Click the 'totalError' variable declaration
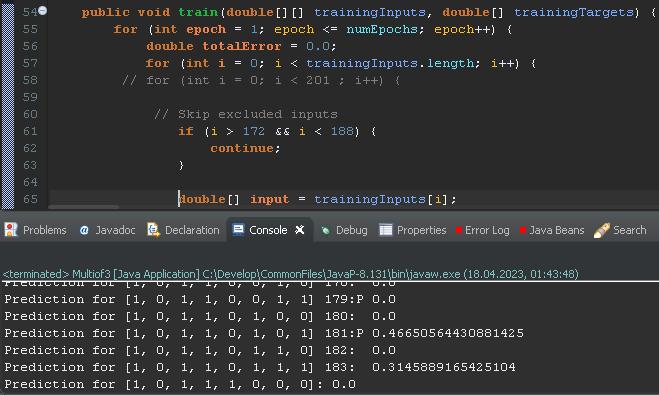The image size is (659, 395). (x=242, y=46)
